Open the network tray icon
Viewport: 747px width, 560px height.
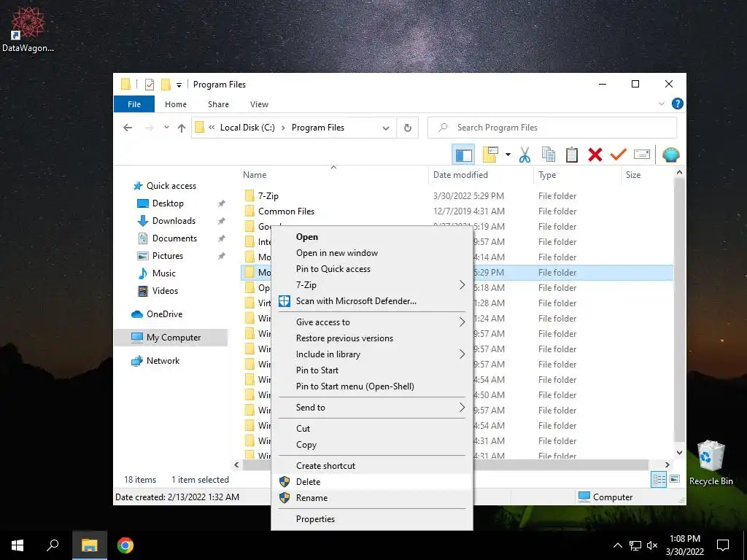[x=635, y=545]
